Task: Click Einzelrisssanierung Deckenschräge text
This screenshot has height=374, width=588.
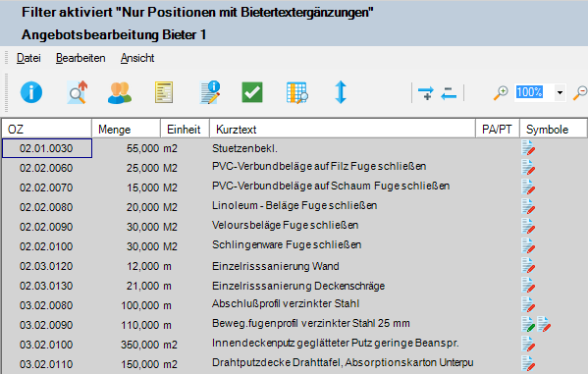Action: pyautogui.click(x=298, y=286)
